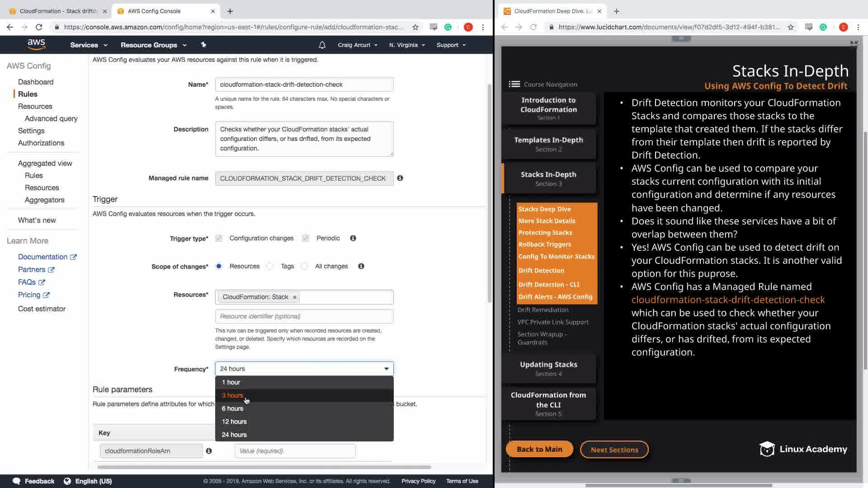Click the Next Sections button

(614, 450)
